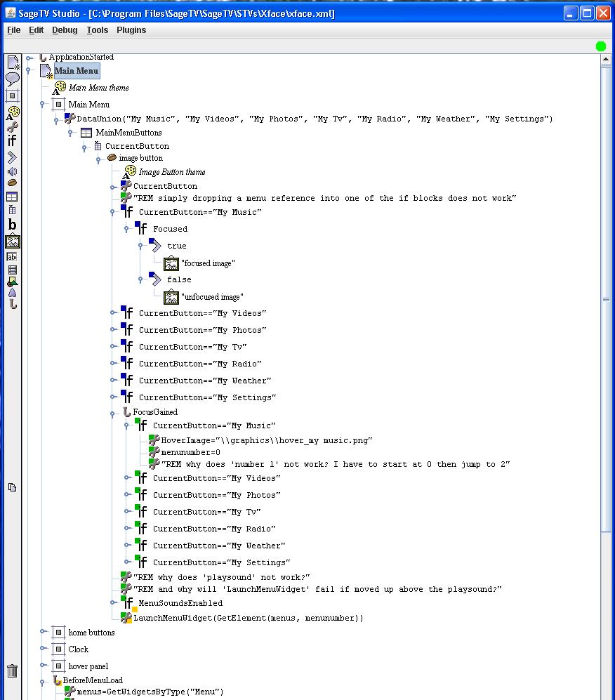Click the wrench Action widget tool in sidebar
Screen dimensions: 615x700
pyautogui.click(x=12, y=126)
